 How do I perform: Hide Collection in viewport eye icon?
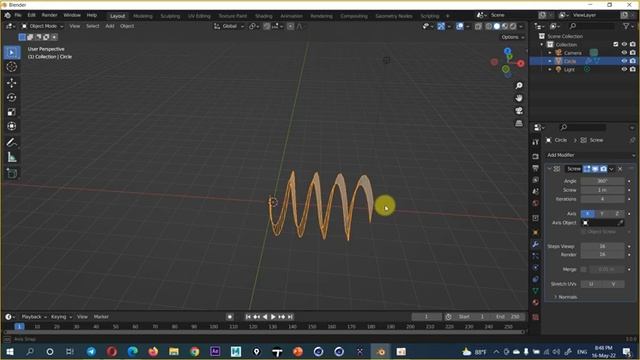click(x=624, y=44)
